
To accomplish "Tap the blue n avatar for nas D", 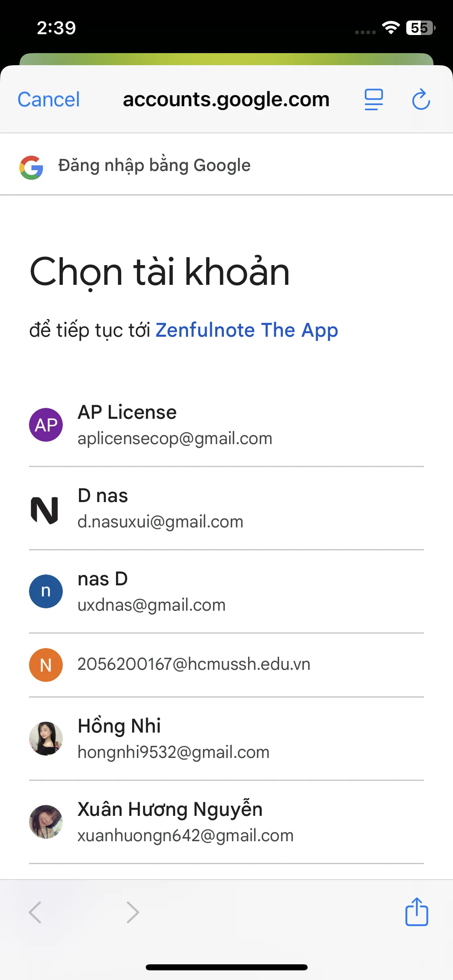I will click(46, 591).
